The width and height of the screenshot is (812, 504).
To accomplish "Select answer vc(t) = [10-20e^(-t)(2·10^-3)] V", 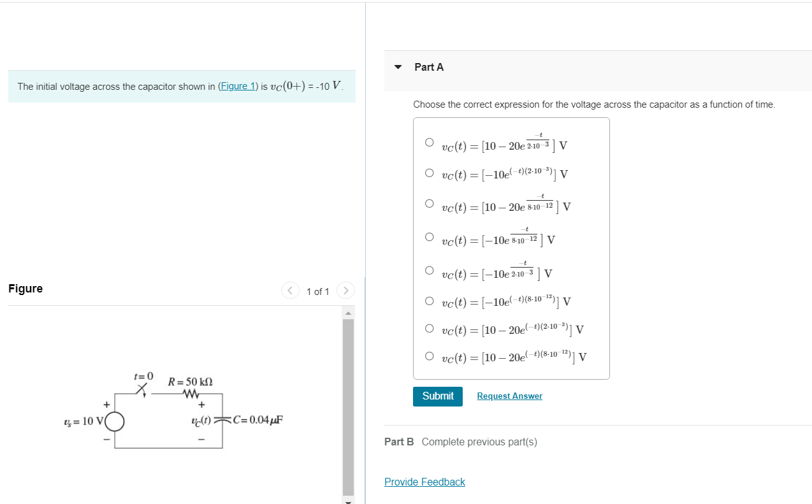I will 430,328.
